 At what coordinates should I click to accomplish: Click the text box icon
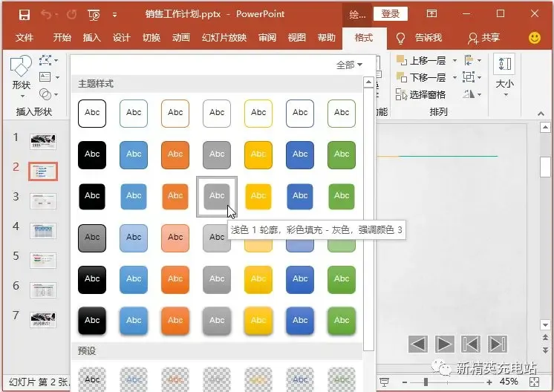(45, 77)
